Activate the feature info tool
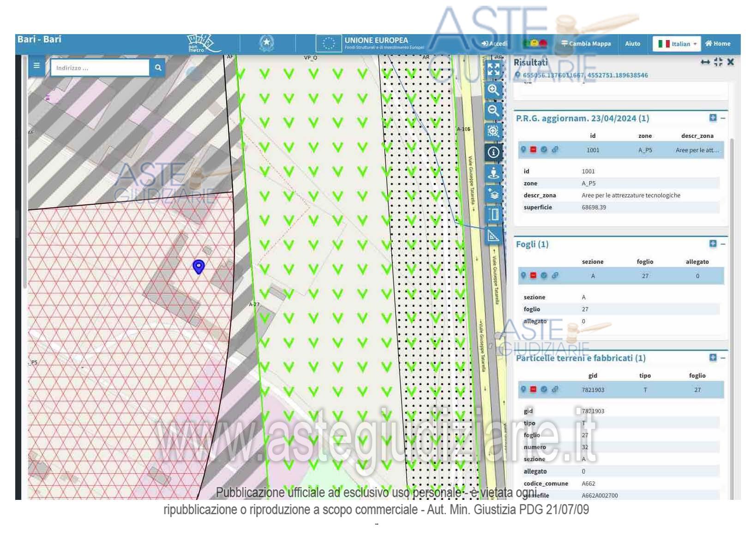Image resolution: width=756 pixels, height=534 pixels. point(493,152)
